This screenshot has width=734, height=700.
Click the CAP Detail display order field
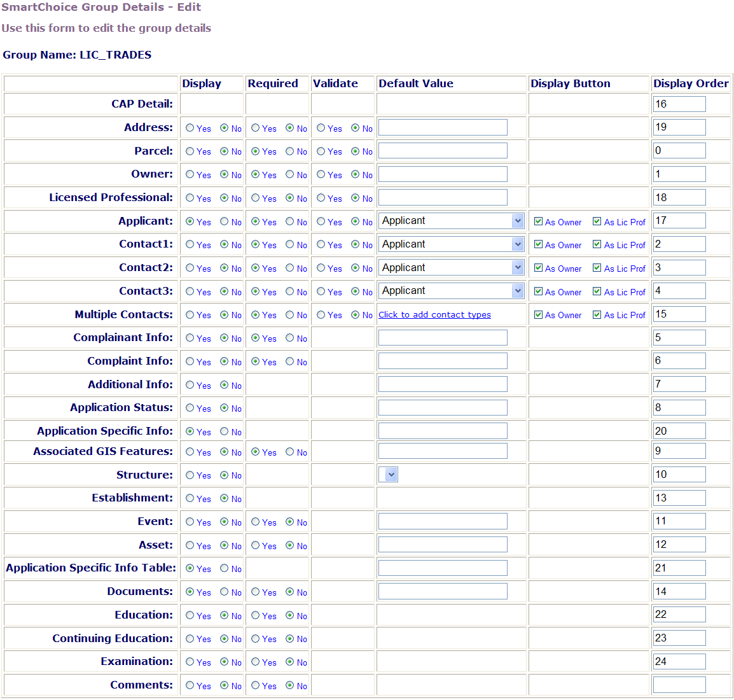point(679,104)
